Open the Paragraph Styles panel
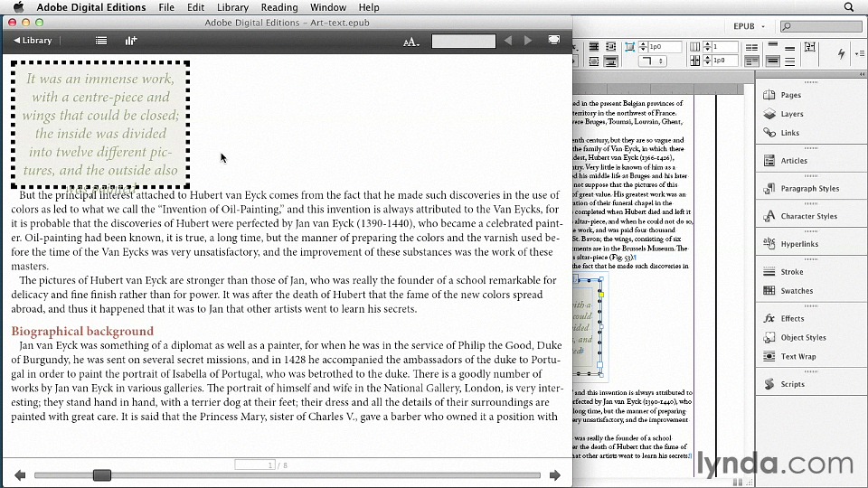This screenshot has height=488, width=868. point(810,188)
